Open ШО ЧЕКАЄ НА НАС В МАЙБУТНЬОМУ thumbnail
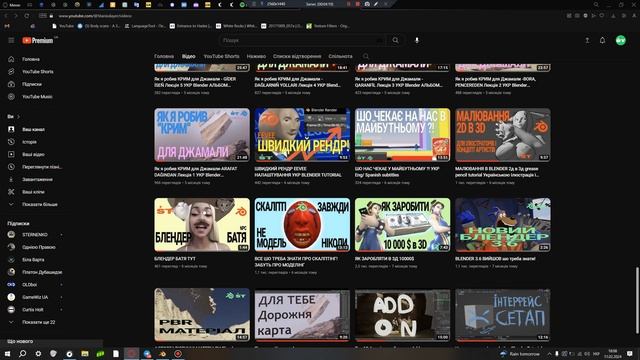The width and height of the screenshot is (640, 360). click(x=402, y=135)
